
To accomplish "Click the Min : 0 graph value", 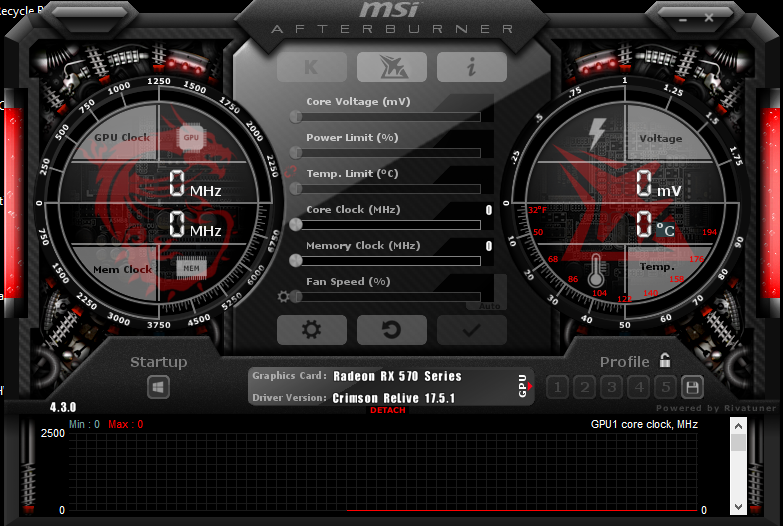I will click(x=84, y=425).
